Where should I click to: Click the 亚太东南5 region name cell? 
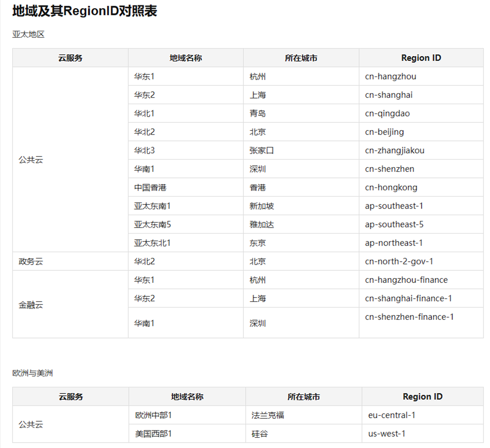pyautogui.click(x=186, y=224)
